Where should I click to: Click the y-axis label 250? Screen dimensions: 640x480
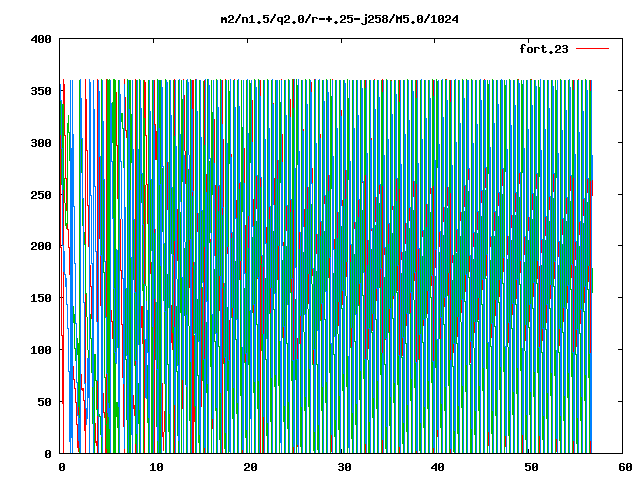[41, 195]
